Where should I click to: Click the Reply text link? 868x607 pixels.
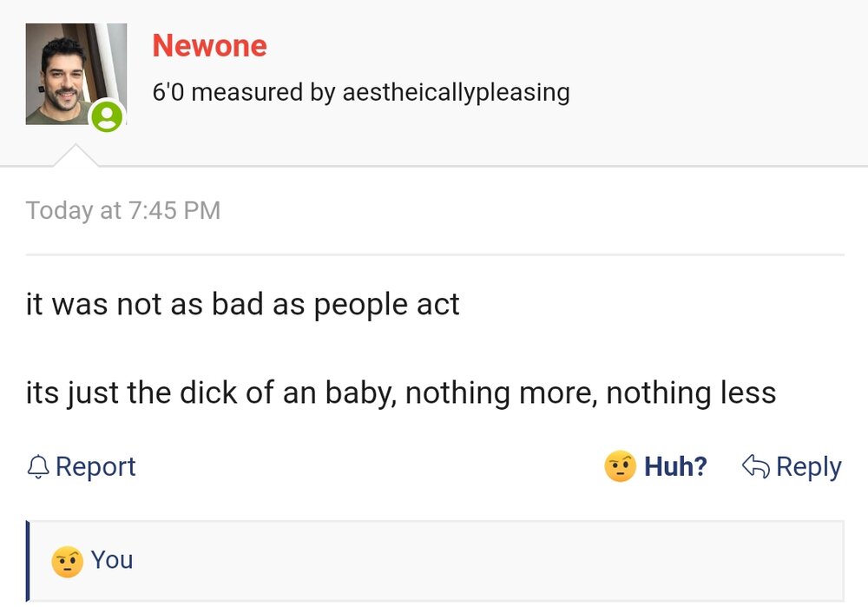pyautogui.click(x=808, y=466)
